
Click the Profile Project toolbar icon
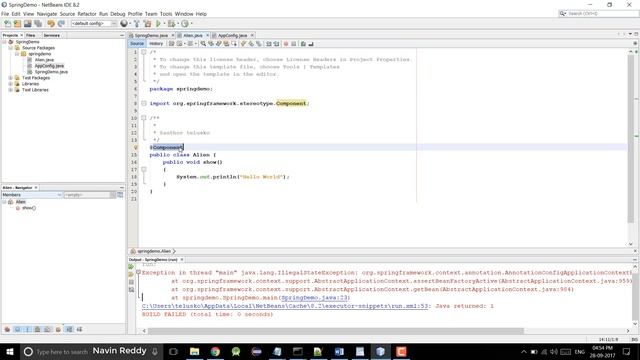[185, 24]
